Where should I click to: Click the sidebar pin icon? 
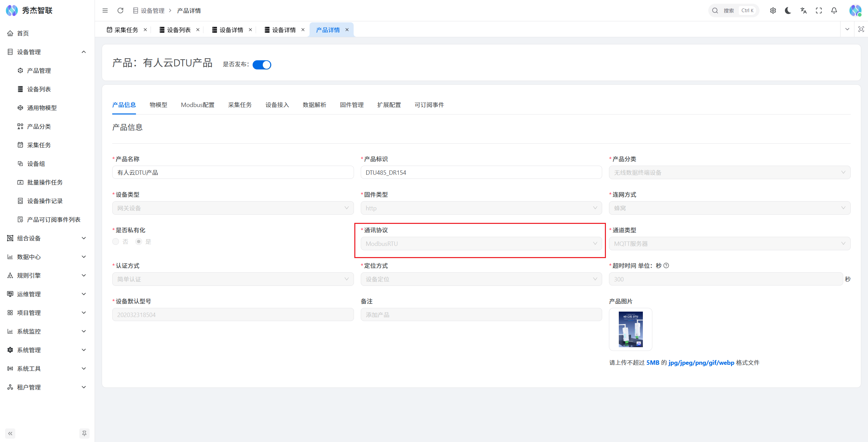[84, 433]
